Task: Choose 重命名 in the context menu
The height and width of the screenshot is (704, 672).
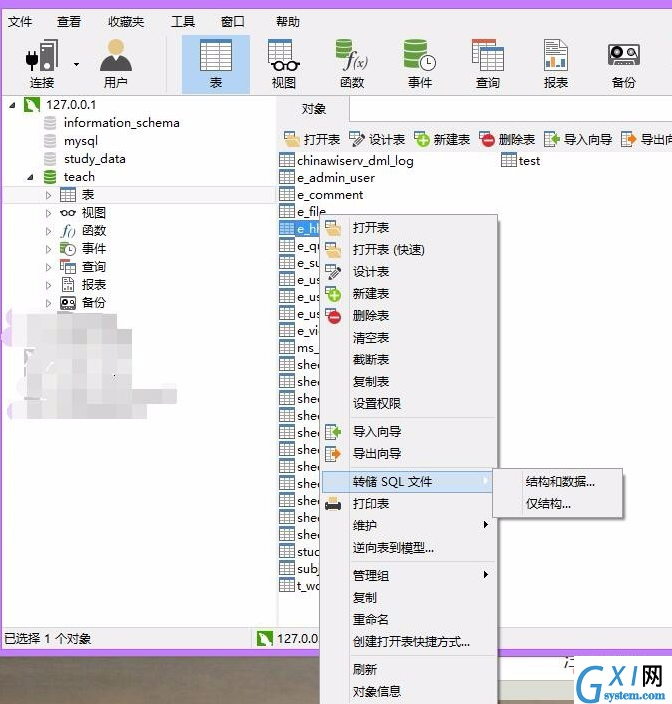Action: [409, 620]
